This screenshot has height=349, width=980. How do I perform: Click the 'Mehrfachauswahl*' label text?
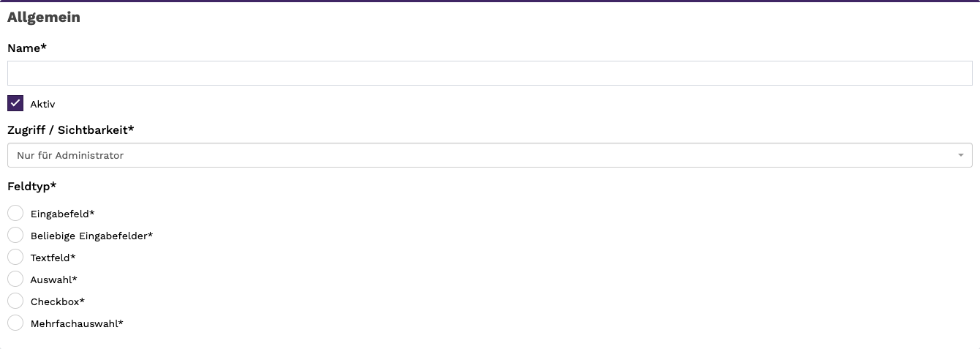point(77,323)
